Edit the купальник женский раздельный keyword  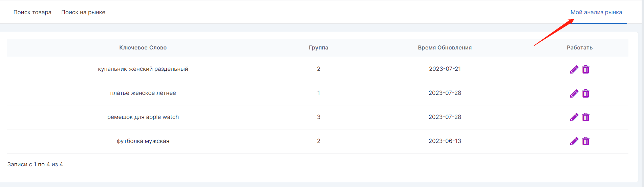[574, 69]
